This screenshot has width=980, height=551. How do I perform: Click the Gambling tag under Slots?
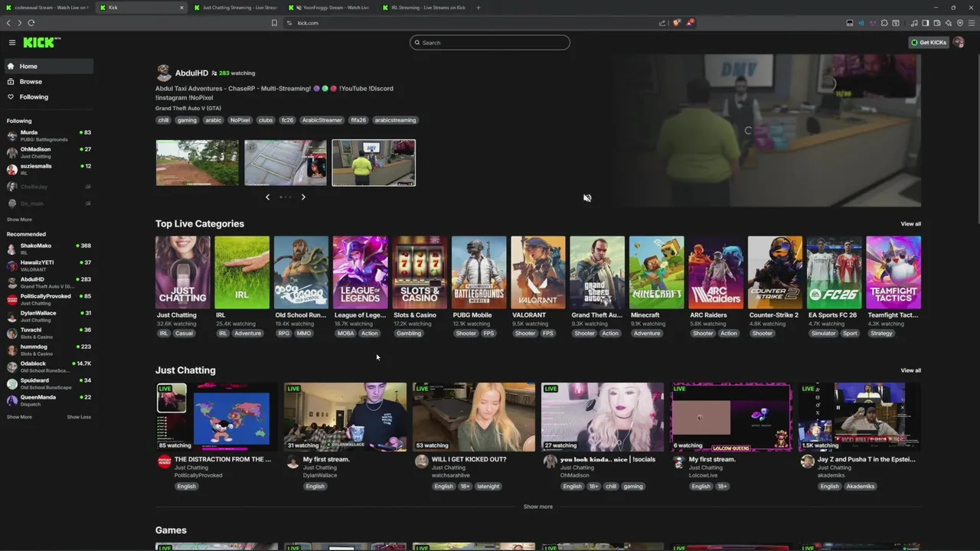pos(409,334)
